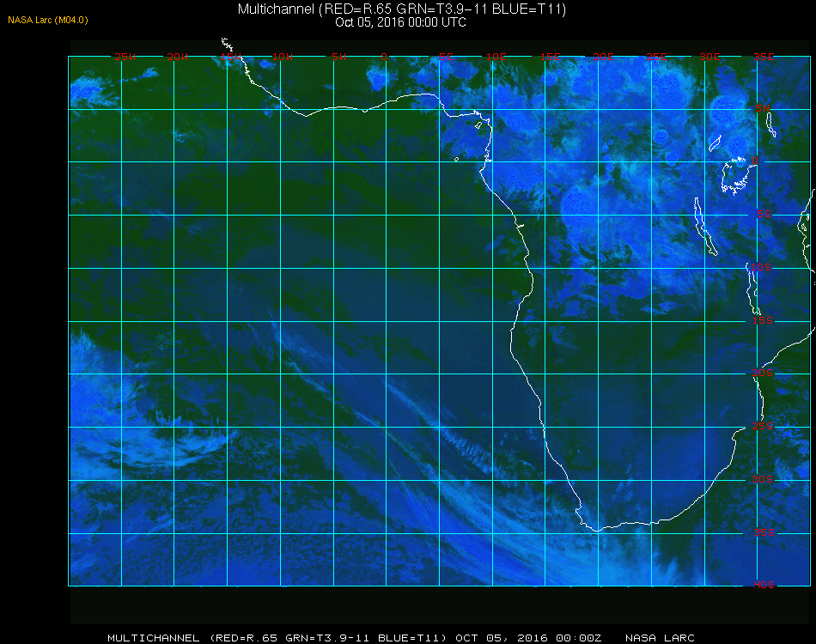Click the Multichannel title heading text
Screen dimensions: 816x644
pos(402,9)
